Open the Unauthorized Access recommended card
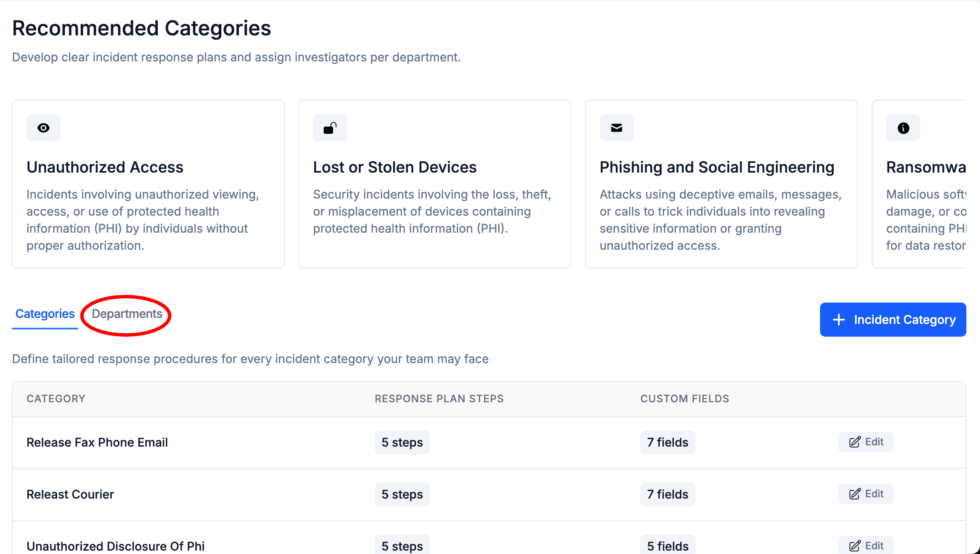980x554 pixels. pos(148,184)
